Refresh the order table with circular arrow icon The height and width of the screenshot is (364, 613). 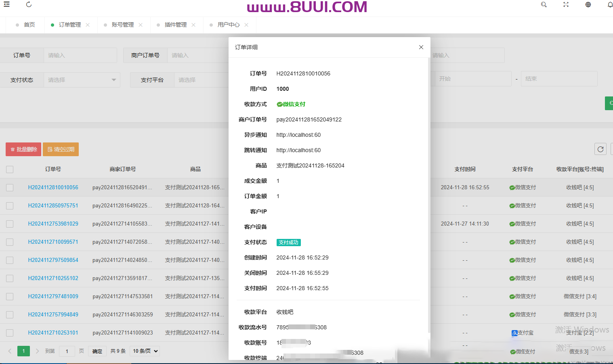(x=600, y=149)
